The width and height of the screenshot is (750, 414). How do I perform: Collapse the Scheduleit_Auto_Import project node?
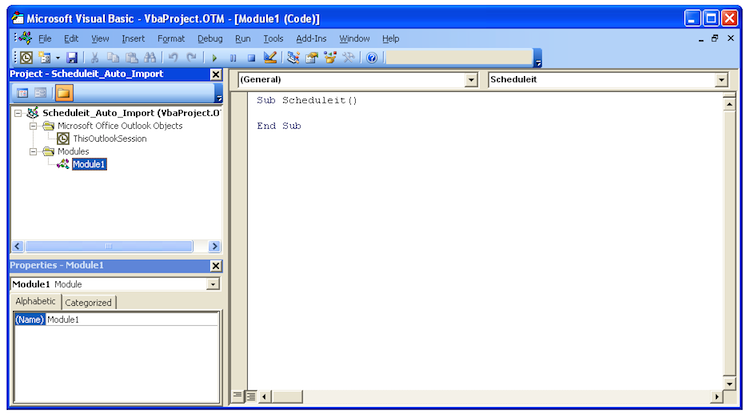click(18, 113)
